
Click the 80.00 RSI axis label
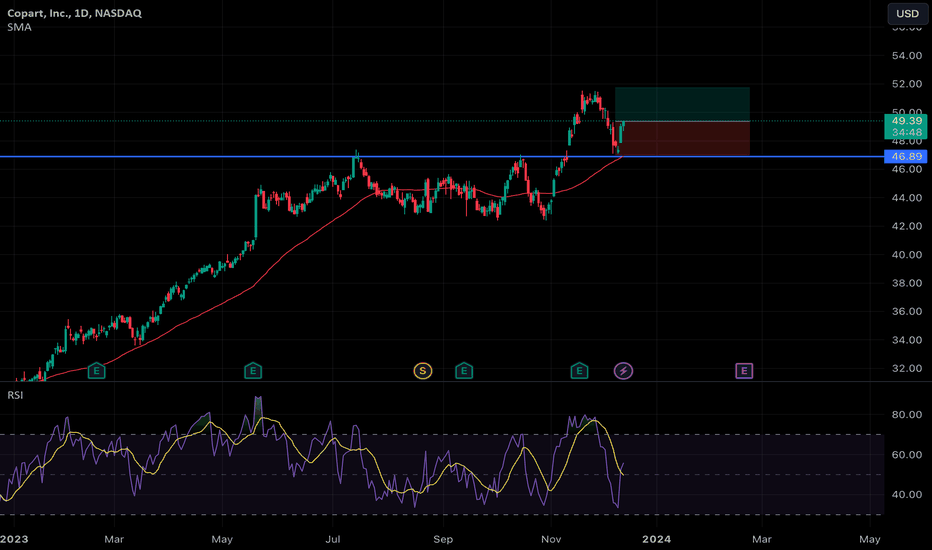click(906, 414)
